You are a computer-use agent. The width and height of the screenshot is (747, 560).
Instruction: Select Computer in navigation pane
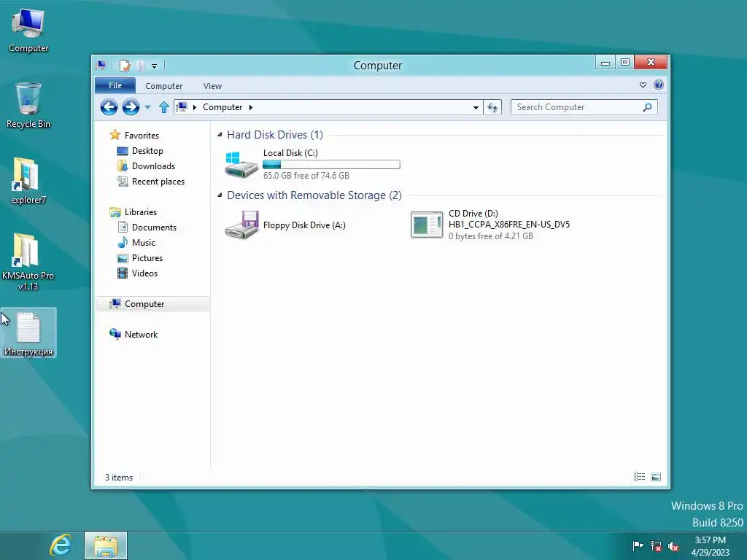tap(152, 304)
